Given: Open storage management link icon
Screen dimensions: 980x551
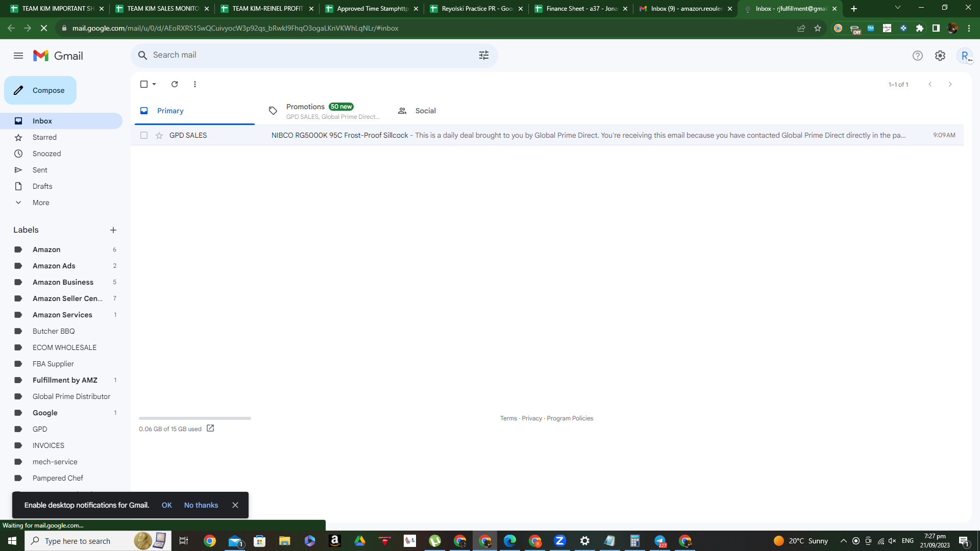Looking at the screenshot, I should click(x=210, y=429).
